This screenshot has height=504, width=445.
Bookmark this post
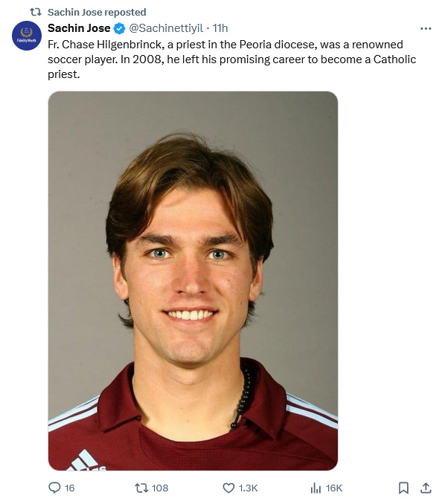[403, 488]
